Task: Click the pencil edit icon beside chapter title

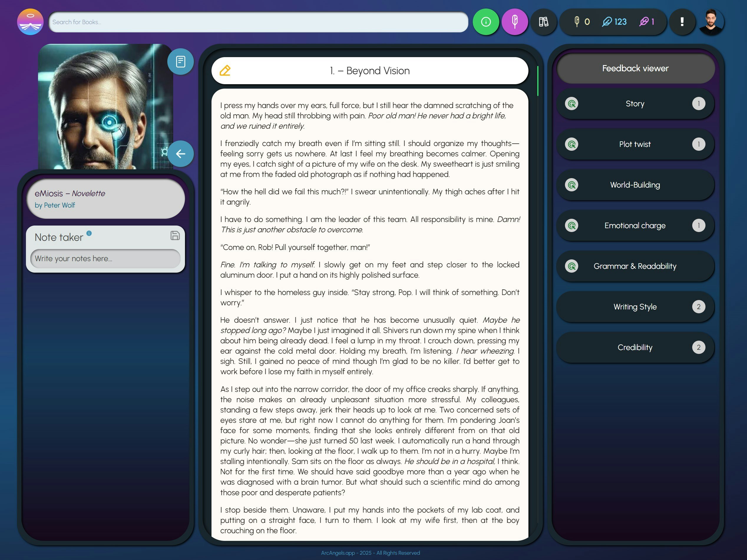Action: click(x=225, y=71)
